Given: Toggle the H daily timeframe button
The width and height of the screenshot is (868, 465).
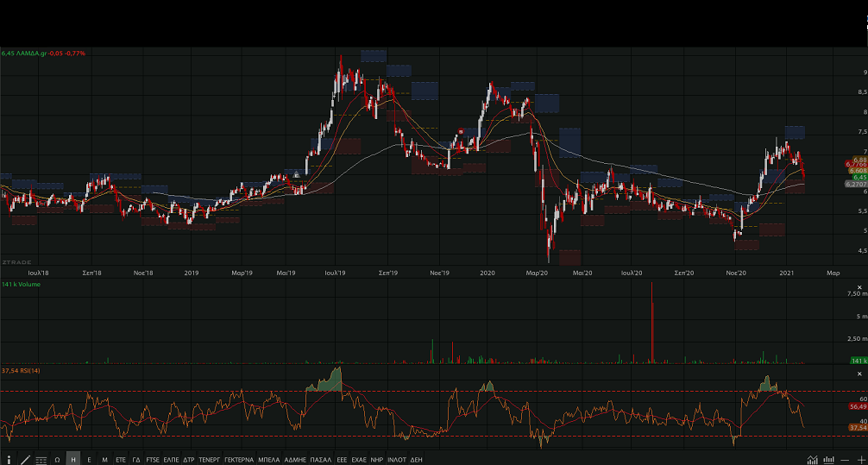Looking at the screenshot, I should [x=73, y=460].
